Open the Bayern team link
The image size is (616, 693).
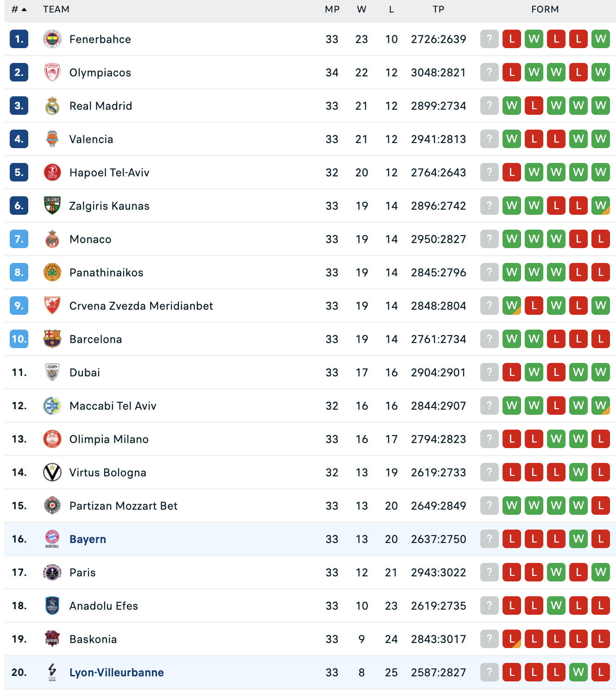88,539
